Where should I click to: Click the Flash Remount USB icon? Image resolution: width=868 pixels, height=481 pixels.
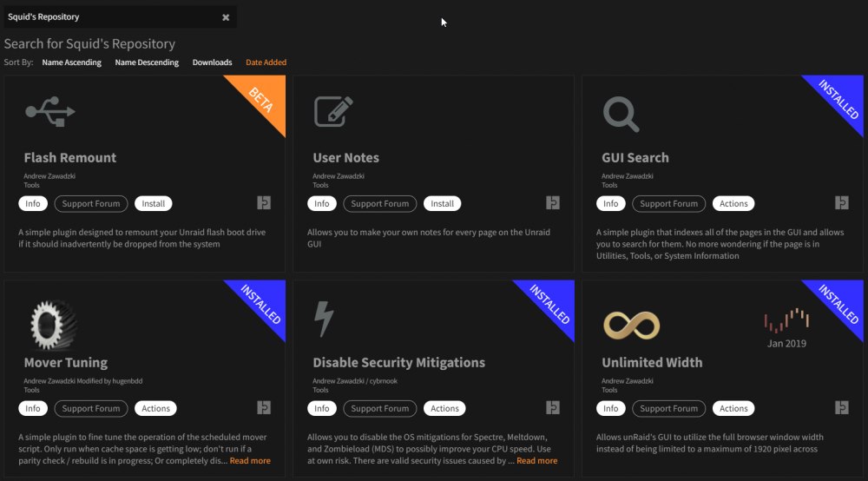tap(50, 112)
